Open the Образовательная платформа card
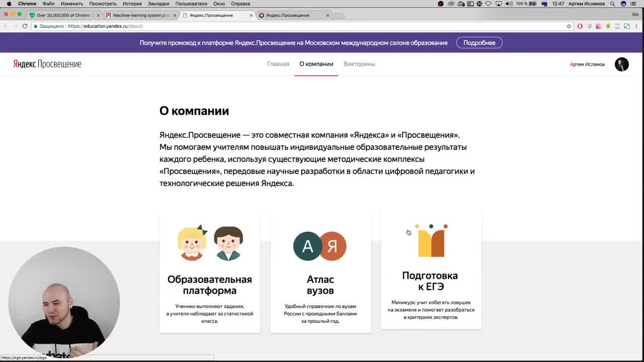Screen dimensions: 644x362 pos(210,273)
